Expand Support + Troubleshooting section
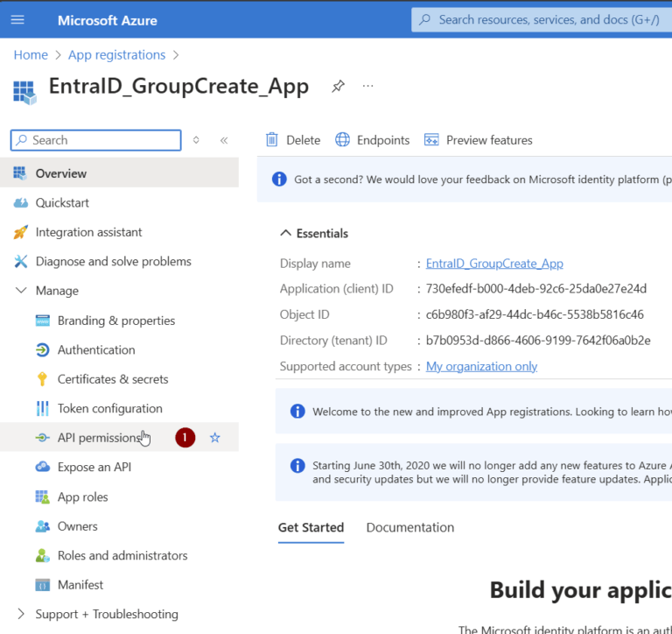The height and width of the screenshot is (634, 672). tap(21, 614)
